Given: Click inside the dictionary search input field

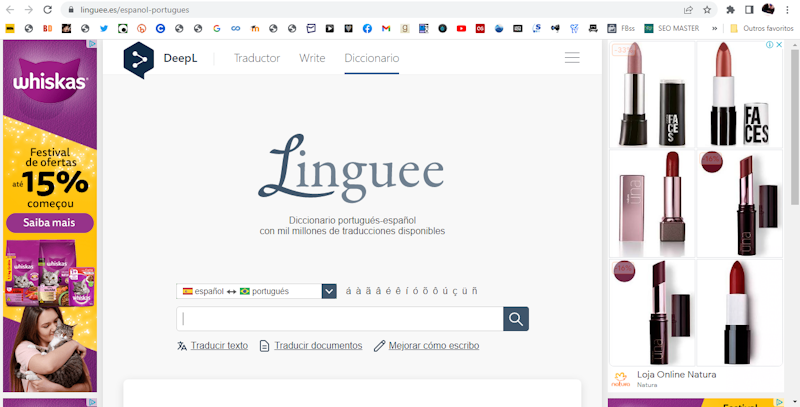Looking at the screenshot, I should (x=340, y=319).
